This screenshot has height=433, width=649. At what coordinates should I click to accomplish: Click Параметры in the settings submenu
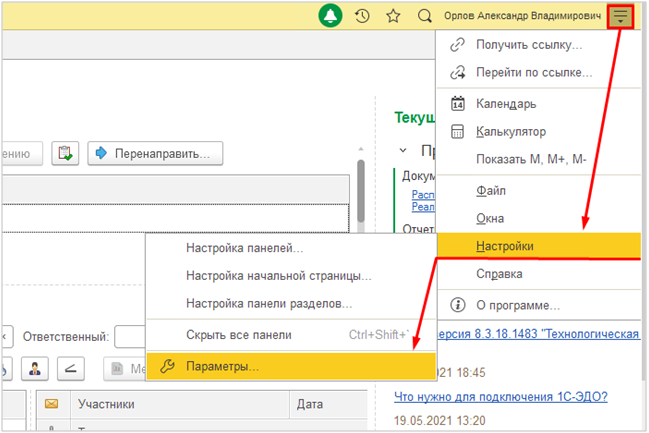(x=222, y=366)
